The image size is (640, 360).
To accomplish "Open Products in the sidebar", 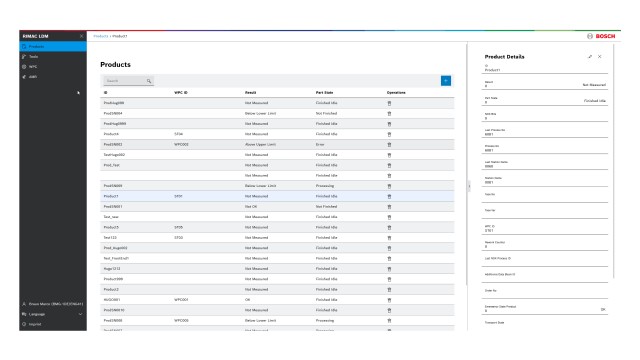I will click(x=53, y=47).
